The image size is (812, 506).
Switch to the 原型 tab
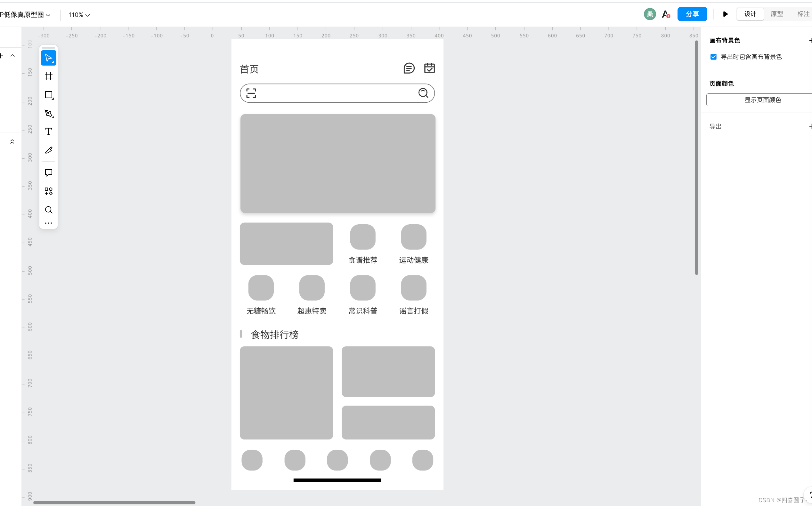[x=776, y=14]
